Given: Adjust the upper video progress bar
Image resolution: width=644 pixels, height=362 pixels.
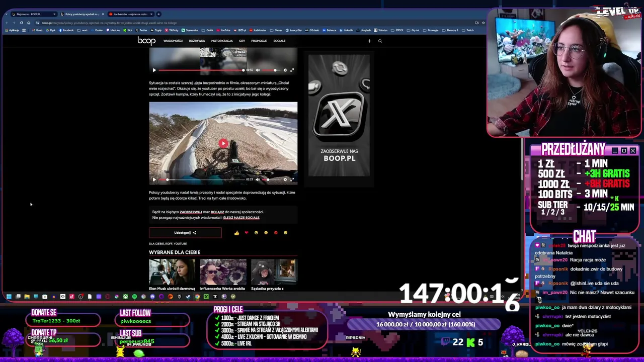Looking at the screenshot, I should (x=201, y=70).
